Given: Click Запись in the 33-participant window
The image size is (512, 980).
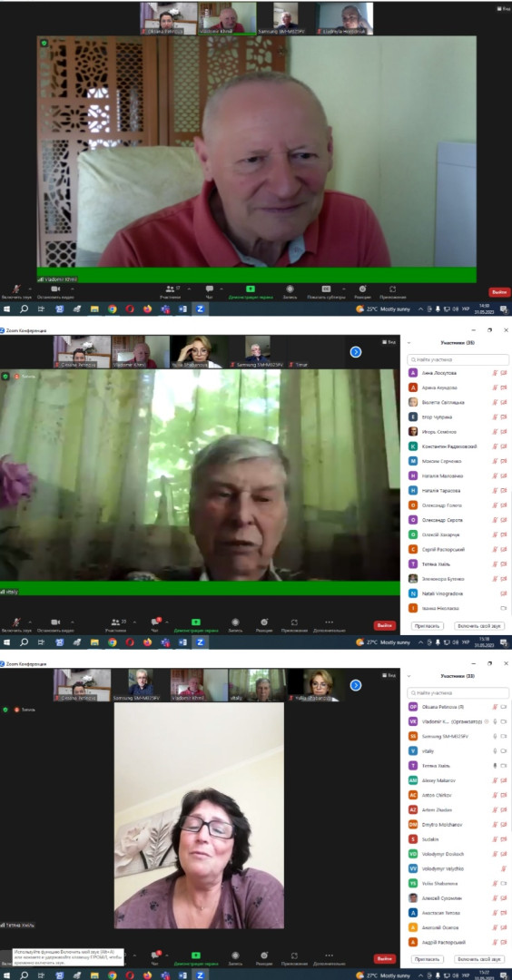Looking at the screenshot, I should point(235,957).
